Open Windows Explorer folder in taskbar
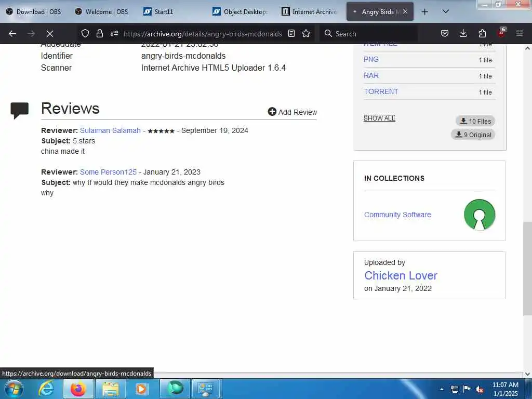The image size is (532, 399). (x=111, y=389)
